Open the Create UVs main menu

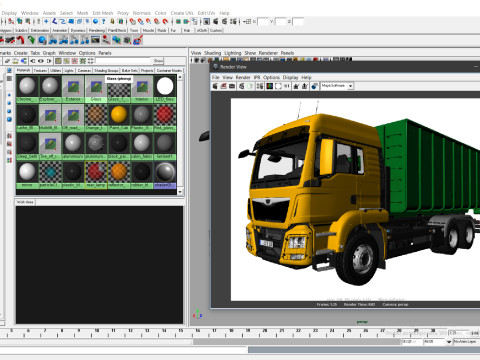pyautogui.click(x=182, y=13)
